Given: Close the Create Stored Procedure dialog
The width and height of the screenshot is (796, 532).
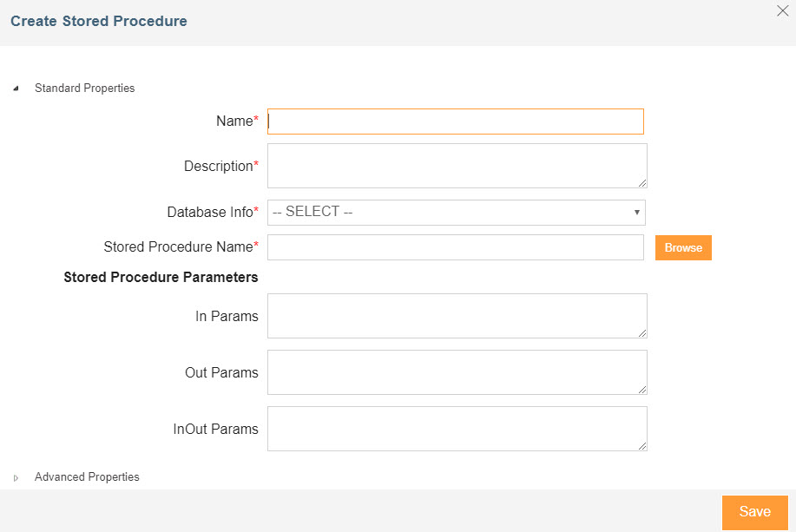Looking at the screenshot, I should [x=781, y=11].
